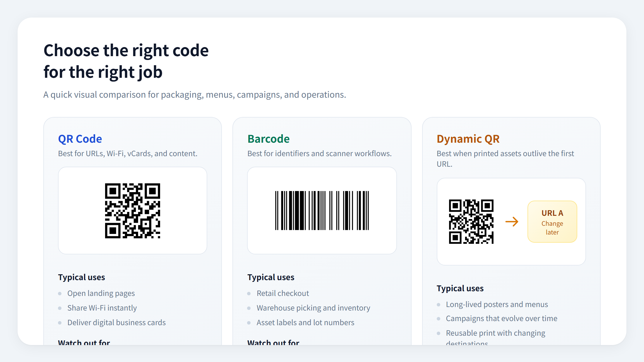Click 'Open landing pages' list item
This screenshot has height=362, width=644.
[101, 293]
